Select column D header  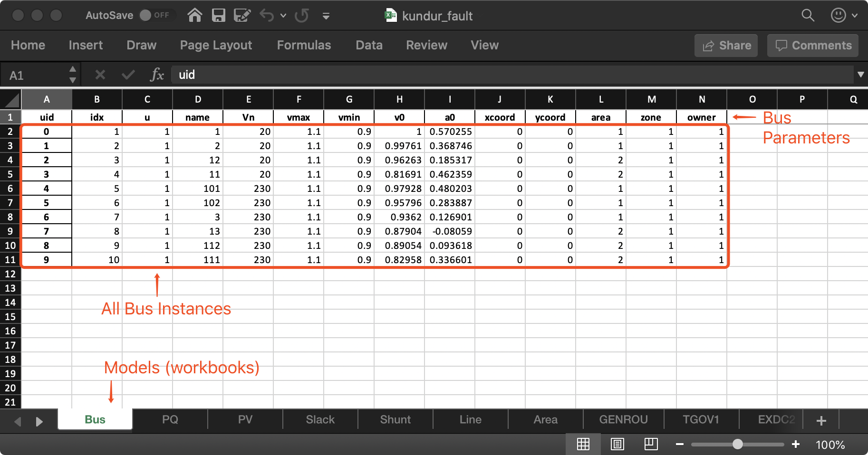coord(198,99)
